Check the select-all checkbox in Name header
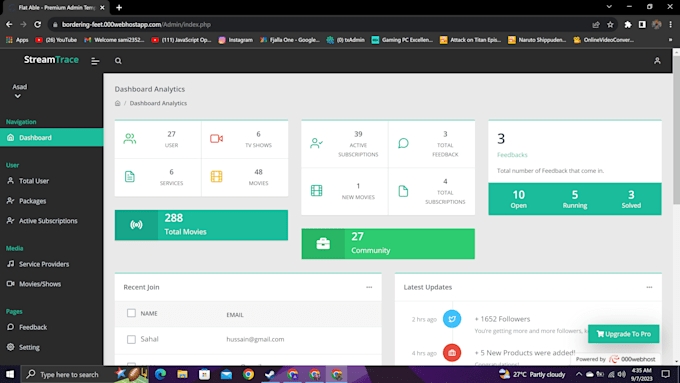Viewport: 680px width, 383px height. click(131, 313)
